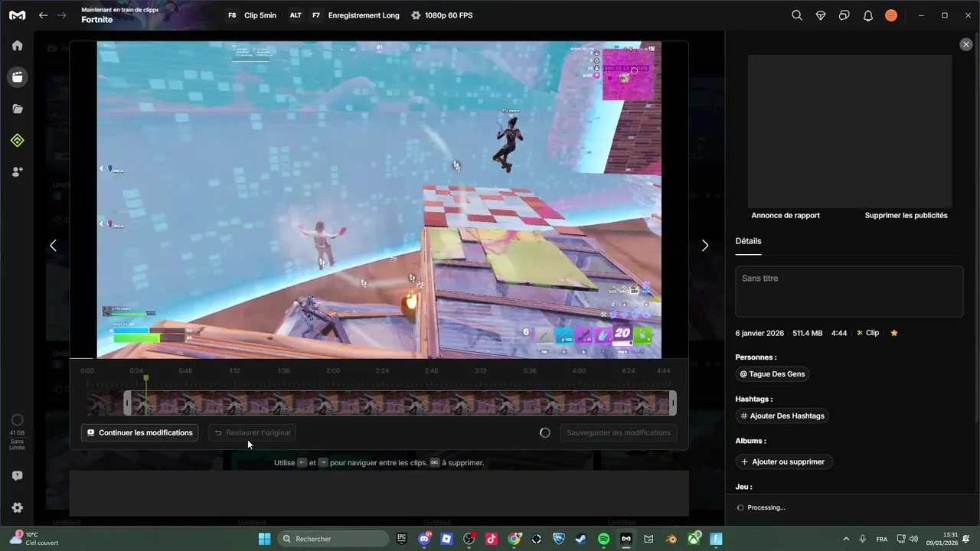Click the left trim handle on timeline

click(127, 403)
